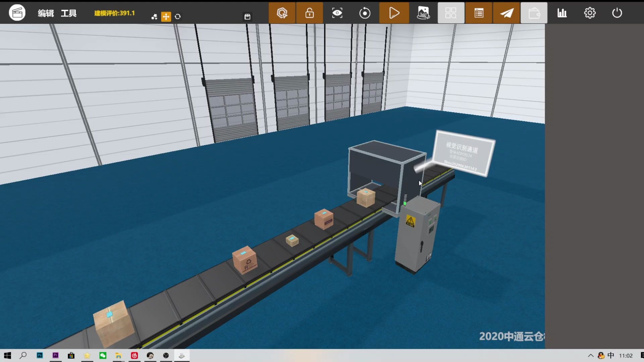Open the list panel button
This screenshot has width=644, height=362.
point(479,13)
